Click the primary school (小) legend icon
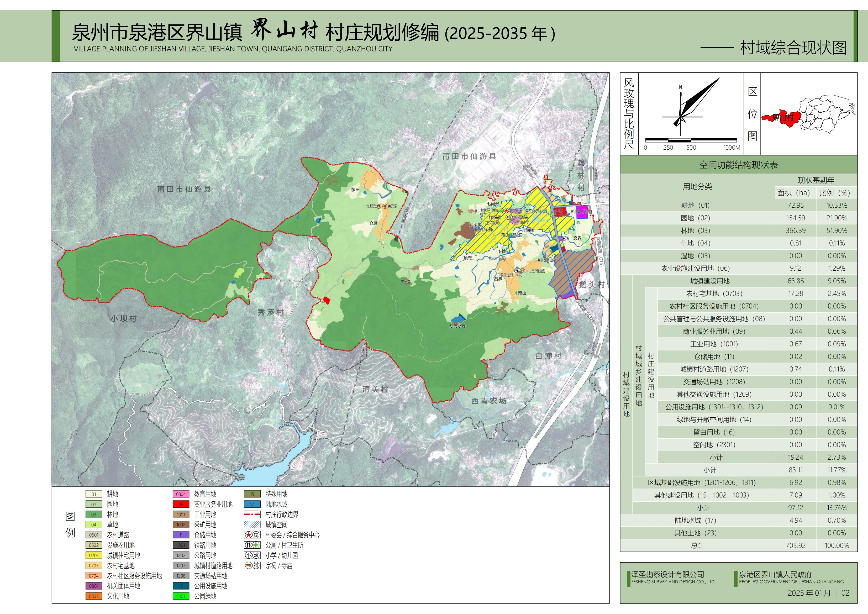This screenshot has height=614, width=868. tap(248, 555)
